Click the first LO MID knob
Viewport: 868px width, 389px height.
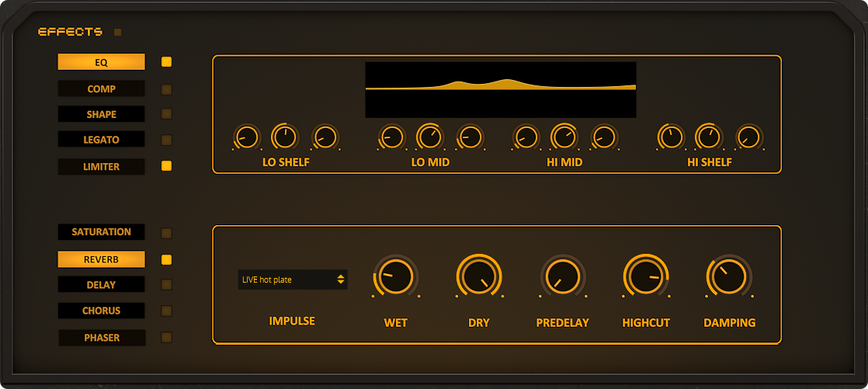tap(392, 137)
